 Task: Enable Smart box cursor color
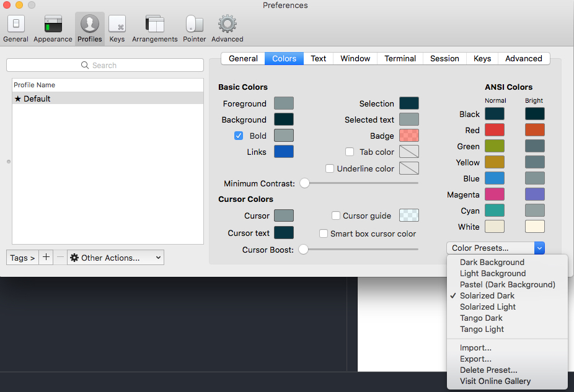323,233
